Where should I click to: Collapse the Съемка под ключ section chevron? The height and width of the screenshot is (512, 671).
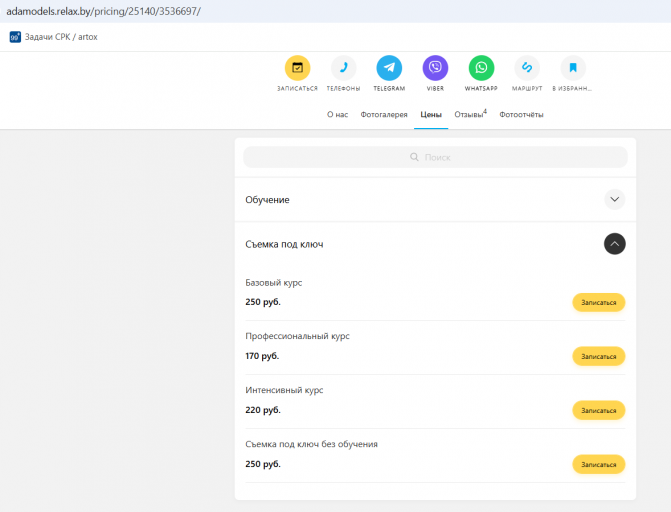click(615, 244)
